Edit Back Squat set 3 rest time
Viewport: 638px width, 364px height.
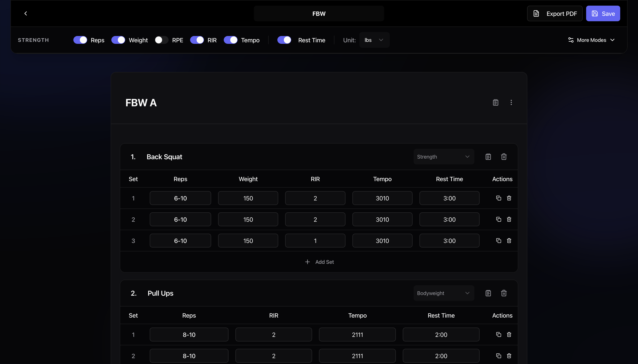(x=449, y=241)
